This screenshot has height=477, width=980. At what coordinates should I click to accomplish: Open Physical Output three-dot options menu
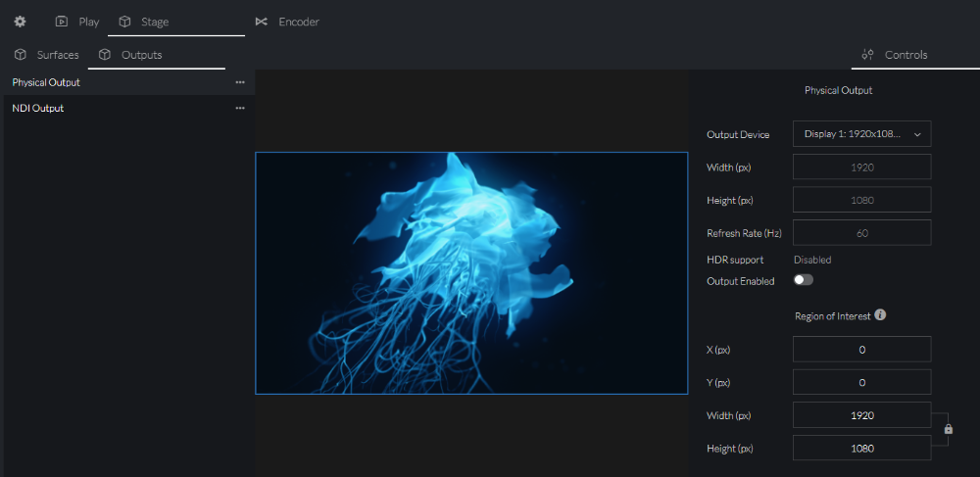pyautogui.click(x=240, y=82)
